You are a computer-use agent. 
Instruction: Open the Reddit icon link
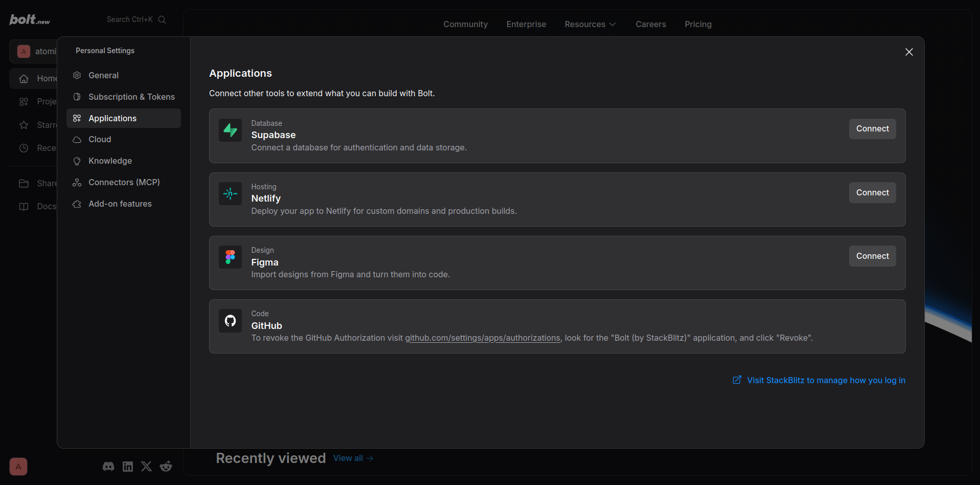[166, 466]
